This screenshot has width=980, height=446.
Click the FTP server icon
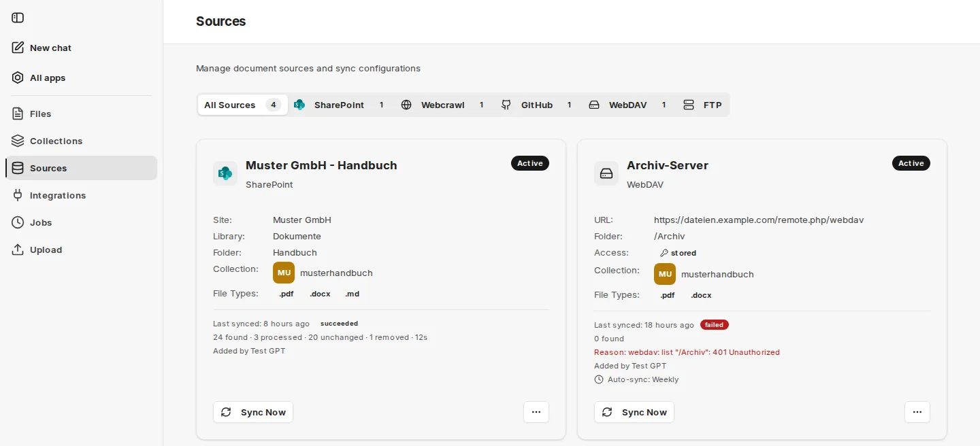(x=689, y=105)
